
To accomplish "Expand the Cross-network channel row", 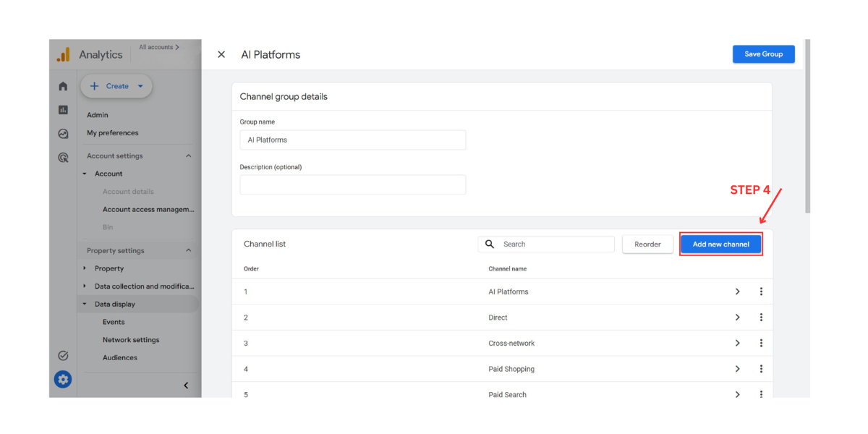I will [x=737, y=343].
